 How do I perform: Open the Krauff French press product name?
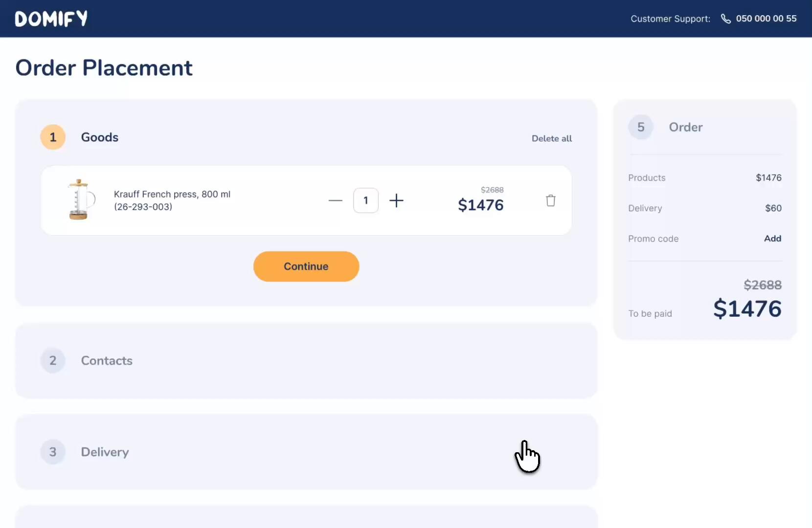coord(172,194)
